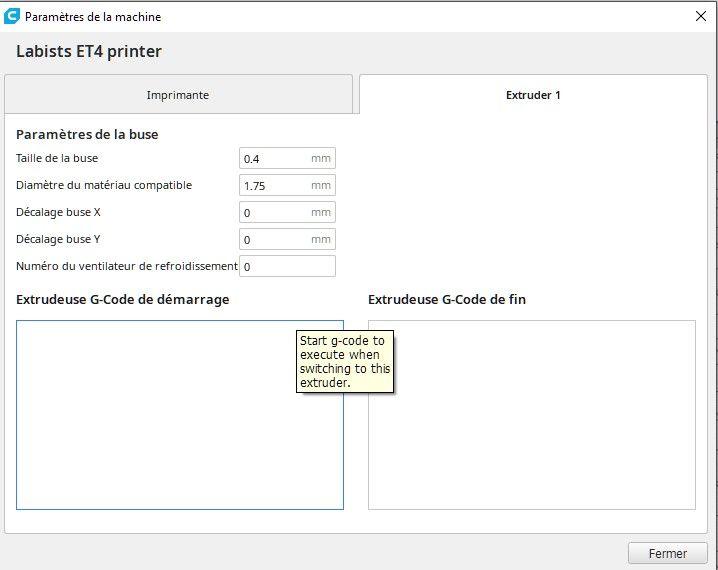Click the Décalage buse X label
This screenshot has width=718, height=570.
[x=58, y=212]
